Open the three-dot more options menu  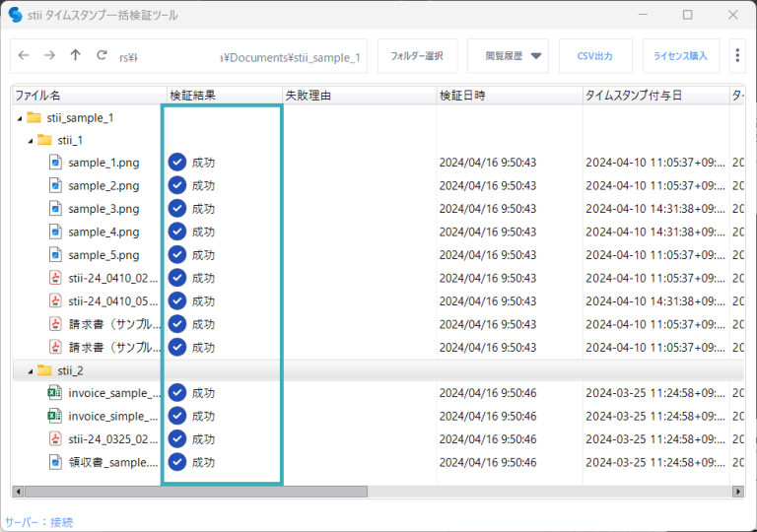[x=737, y=56]
